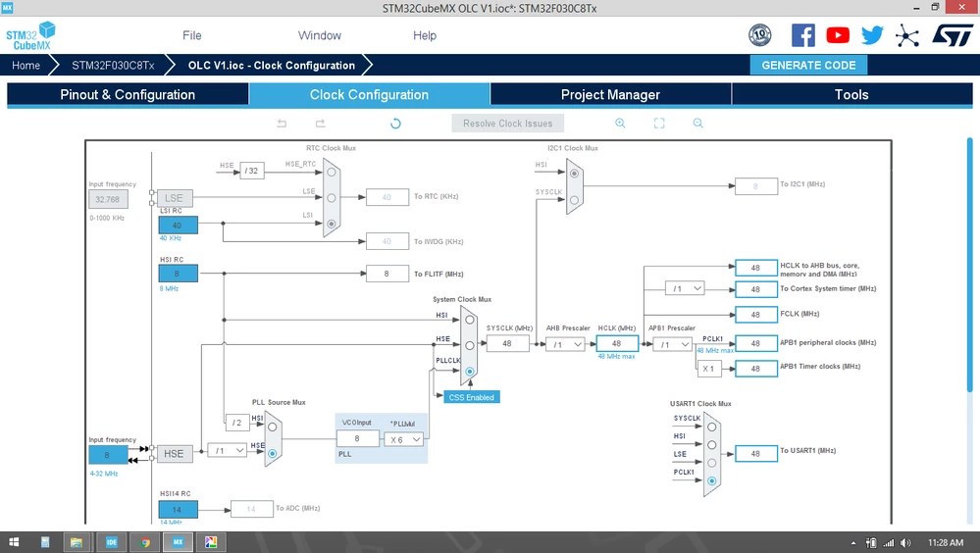Select HSI in I2C1 Clock Mux
This screenshot has height=553, width=980.
tap(575, 174)
